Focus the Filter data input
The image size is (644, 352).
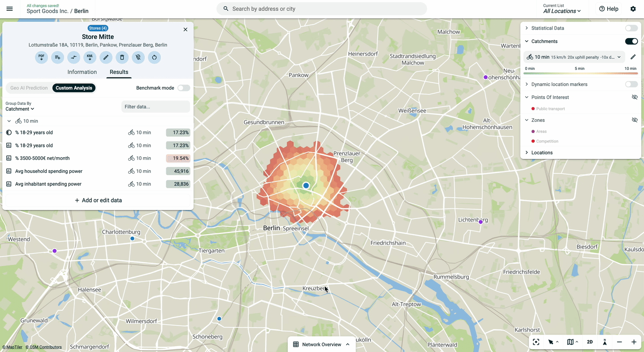point(156,107)
